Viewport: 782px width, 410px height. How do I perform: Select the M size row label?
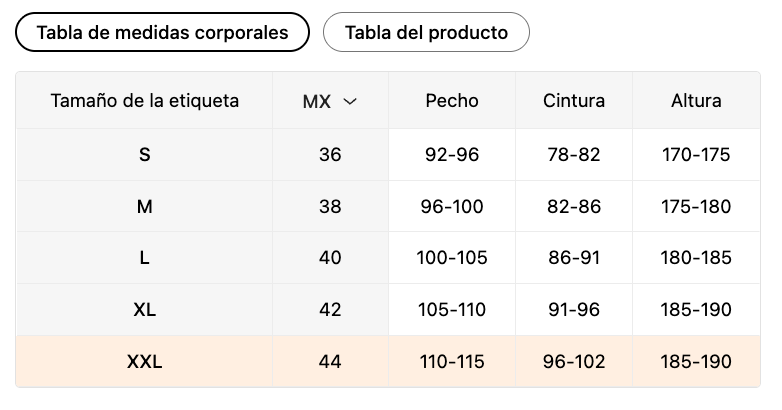point(145,207)
